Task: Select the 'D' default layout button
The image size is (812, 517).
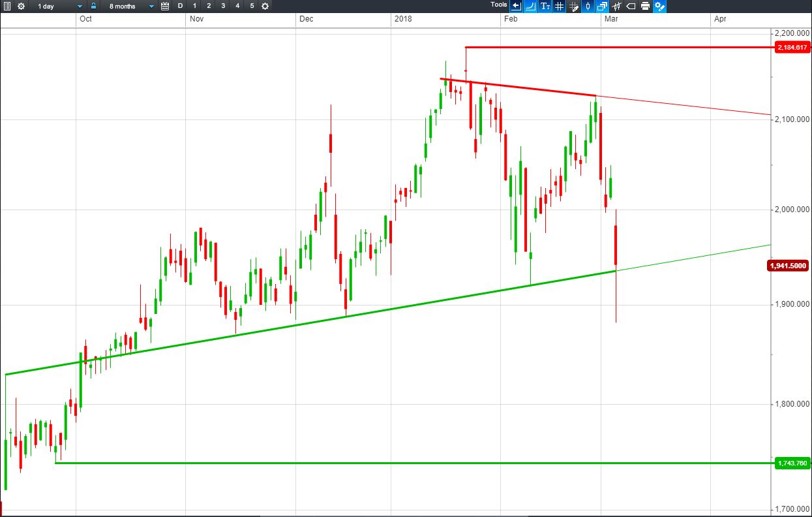Action: [x=181, y=6]
